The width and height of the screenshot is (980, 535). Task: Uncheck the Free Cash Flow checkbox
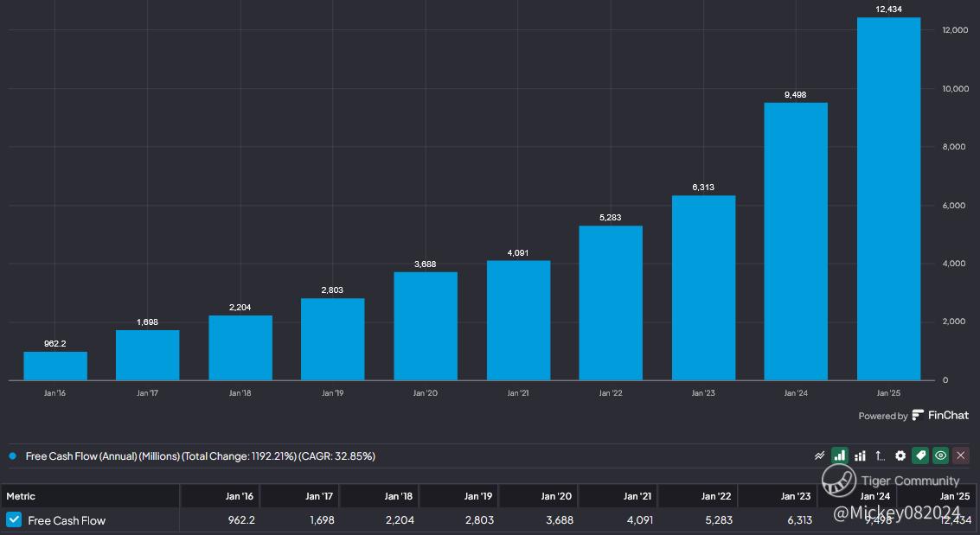pyautogui.click(x=14, y=519)
